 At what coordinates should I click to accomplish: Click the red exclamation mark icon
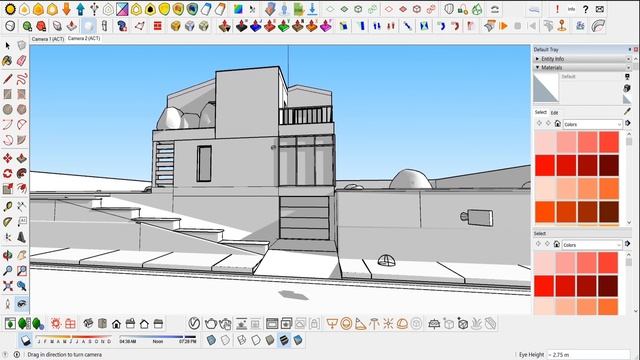557,9
